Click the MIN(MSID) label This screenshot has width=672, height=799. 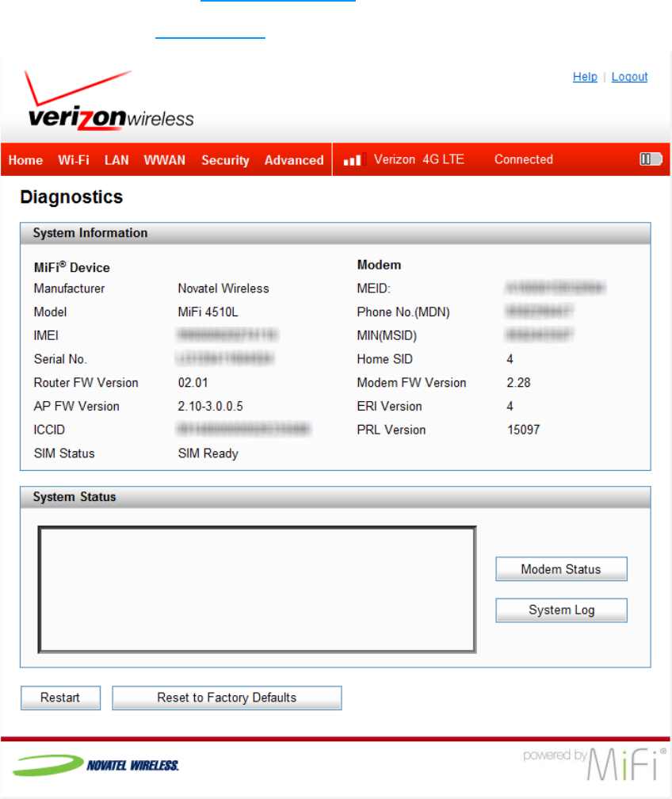coord(387,335)
